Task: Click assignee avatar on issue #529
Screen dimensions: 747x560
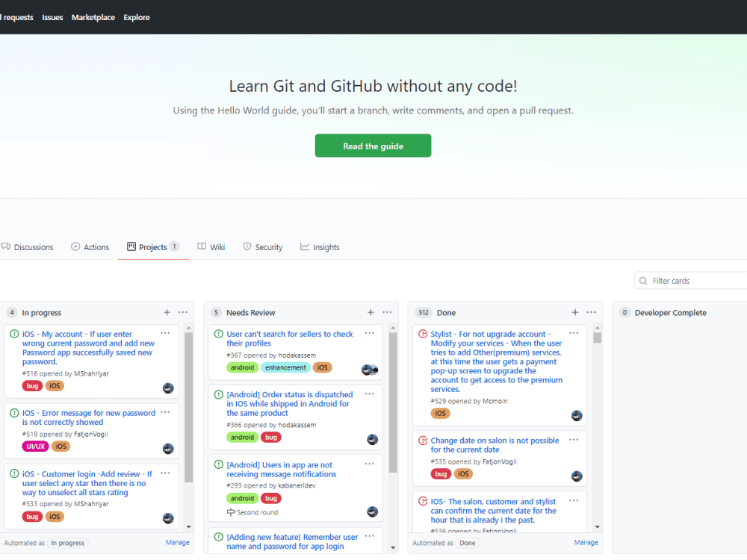Action: coord(577,416)
